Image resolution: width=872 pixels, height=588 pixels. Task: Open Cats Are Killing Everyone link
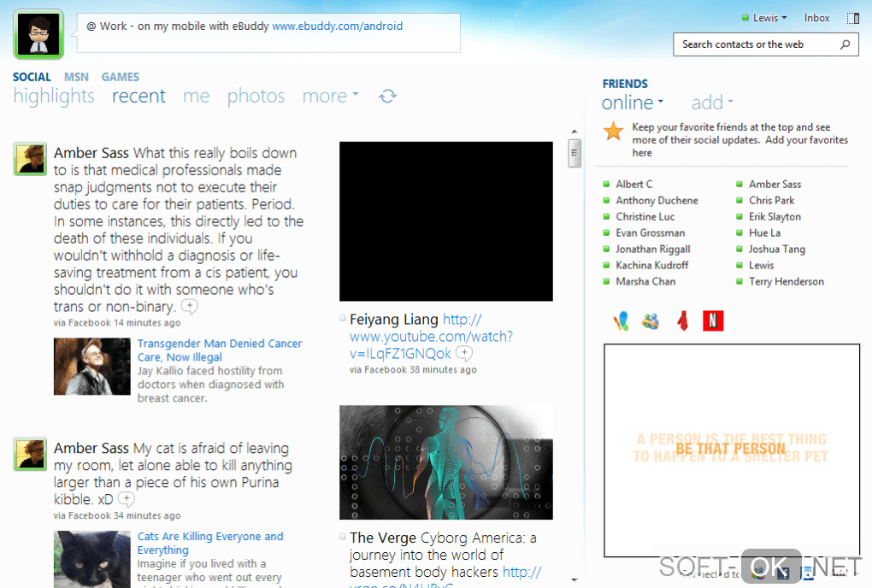coord(210,543)
